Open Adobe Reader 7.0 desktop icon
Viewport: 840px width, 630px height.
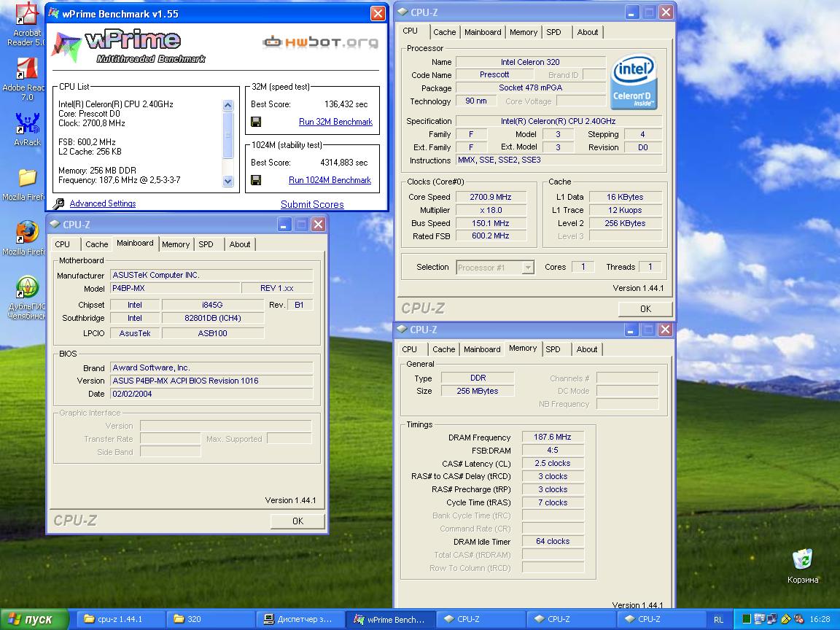coord(26,79)
